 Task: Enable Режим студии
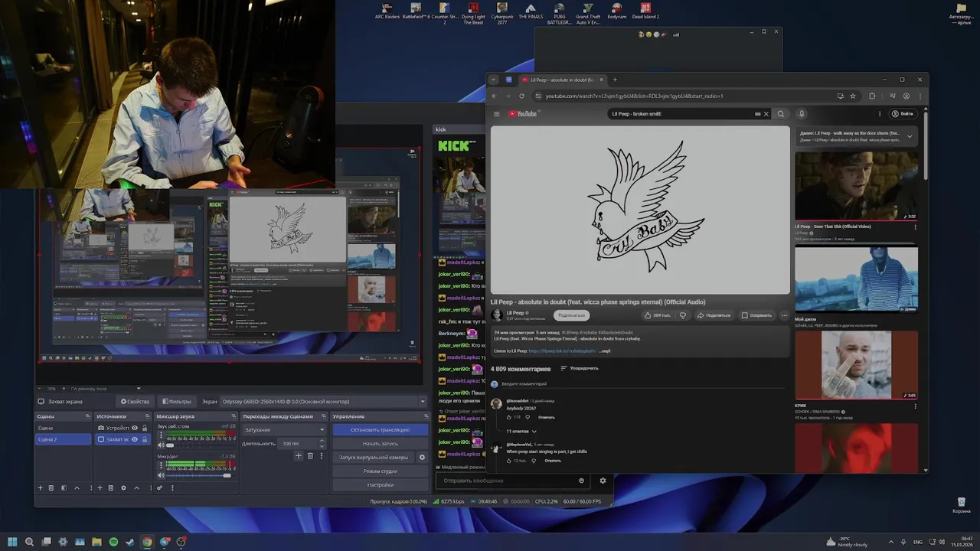(x=381, y=471)
